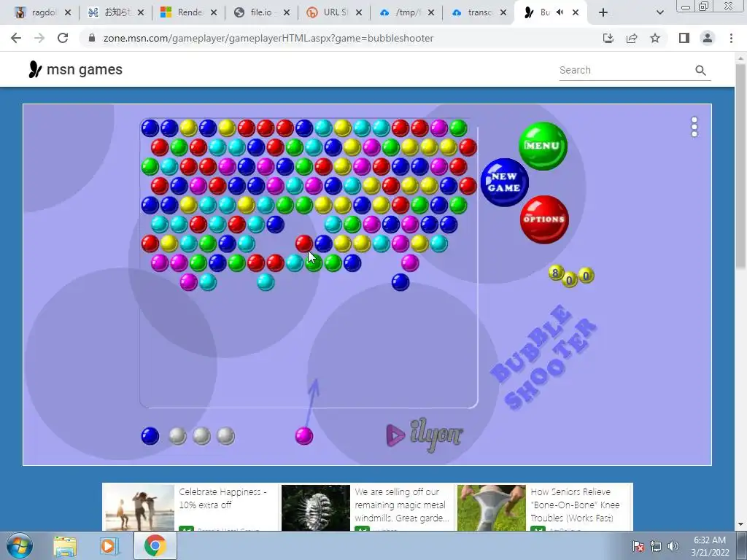Click the search magnifier icon
Screen dimensions: 747x560
pyautogui.click(x=700, y=71)
